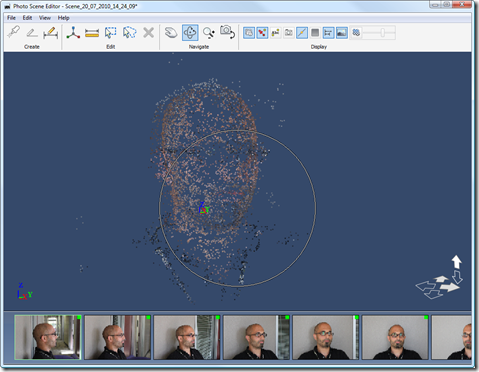Toggle the photo image display button
Screen dimensions: 479x372
tap(342, 33)
